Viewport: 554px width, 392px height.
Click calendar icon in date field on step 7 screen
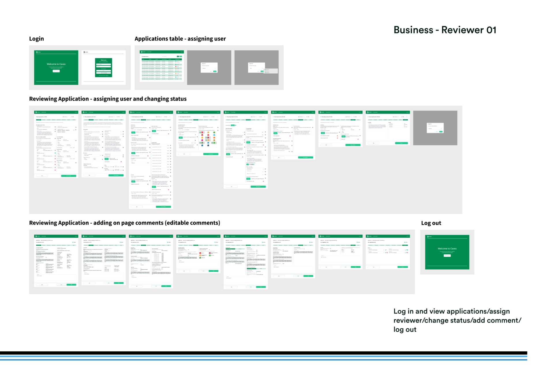(x=360, y=130)
